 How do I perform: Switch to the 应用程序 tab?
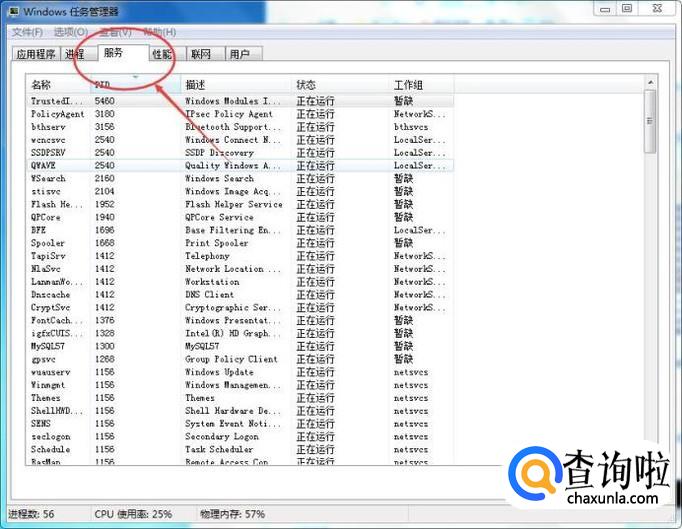coord(36,54)
